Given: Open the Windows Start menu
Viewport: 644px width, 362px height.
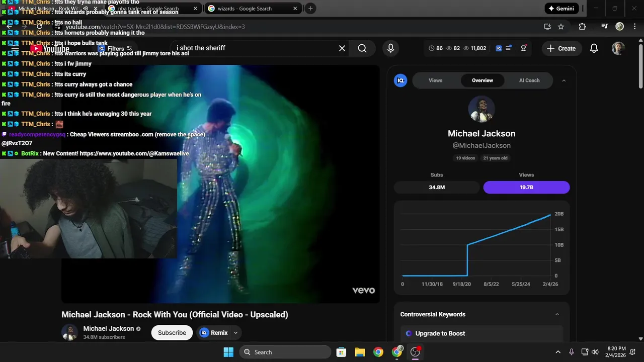Looking at the screenshot, I should tap(228, 352).
